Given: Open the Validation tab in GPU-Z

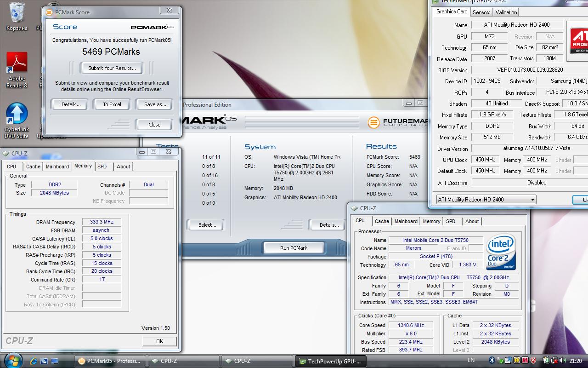Looking at the screenshot, I should 506,12.
